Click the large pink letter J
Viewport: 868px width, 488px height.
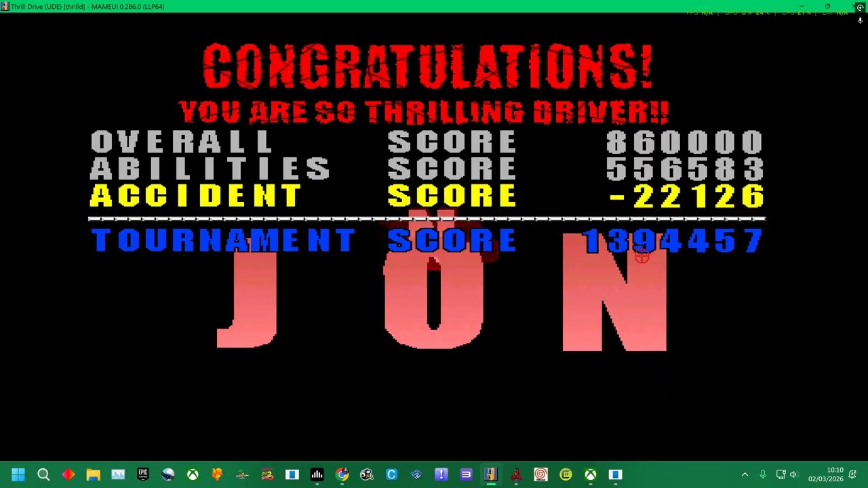[247, 291]
